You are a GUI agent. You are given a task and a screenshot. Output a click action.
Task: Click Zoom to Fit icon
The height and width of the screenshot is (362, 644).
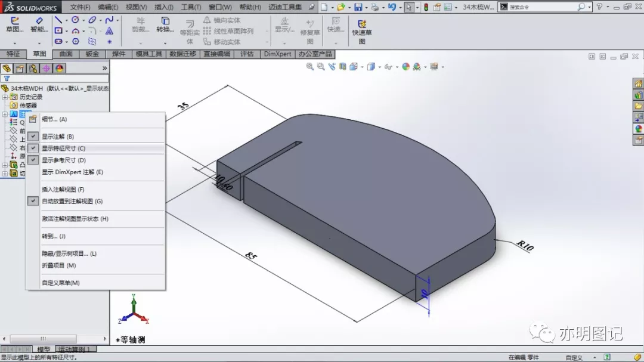[x=310, y=67]
